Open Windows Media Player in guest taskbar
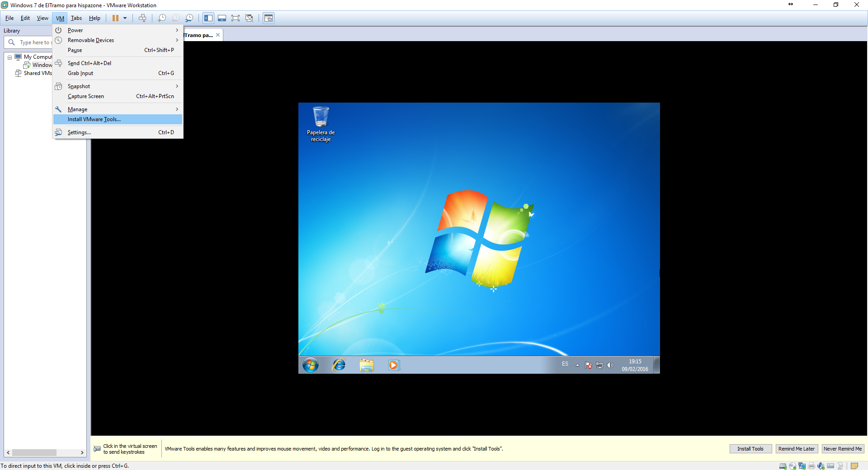The height and width of the screenshot is (470, 868). 394,365
